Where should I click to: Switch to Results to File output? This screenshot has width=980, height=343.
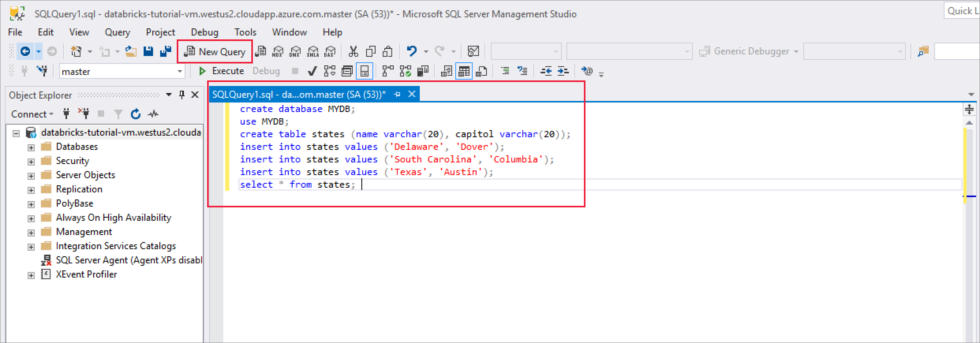(481, 71)
